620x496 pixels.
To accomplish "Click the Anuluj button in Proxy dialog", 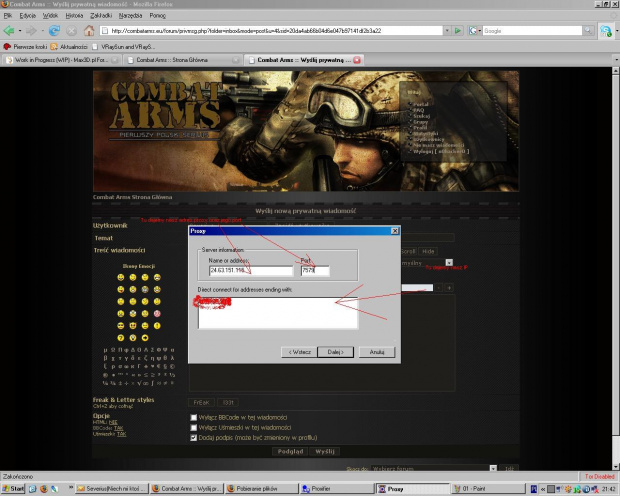I will click(377, 352).
